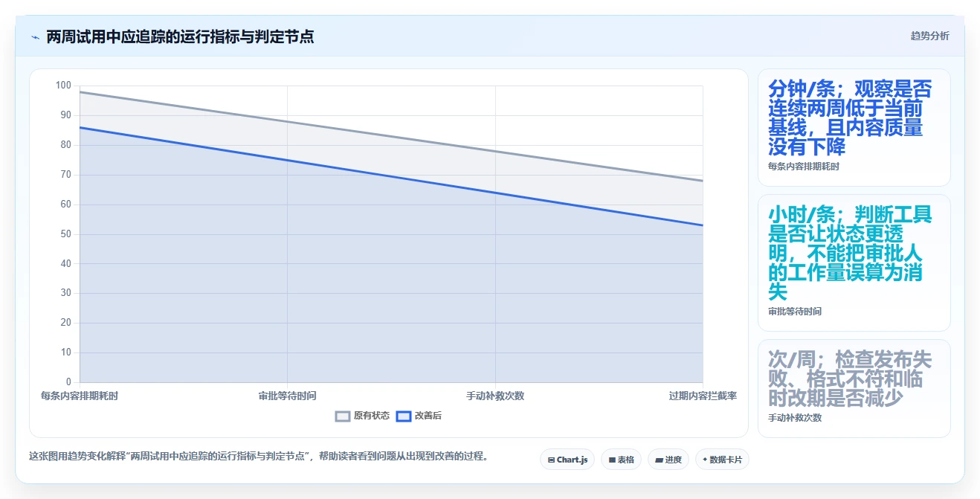This screenshot has width=980, height=499.
Task: Open the 审批等待时间 metric card
Action: [854, 263]
